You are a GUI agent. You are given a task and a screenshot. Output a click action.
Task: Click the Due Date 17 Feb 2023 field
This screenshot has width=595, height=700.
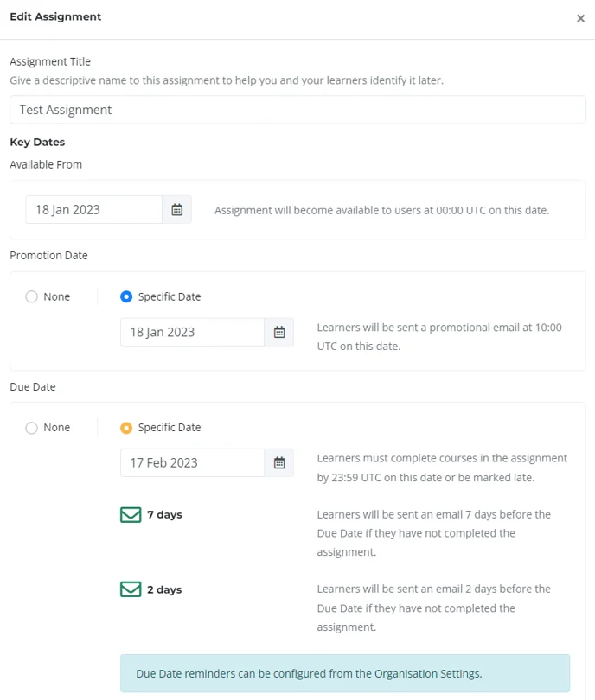[x=192, y=462]
